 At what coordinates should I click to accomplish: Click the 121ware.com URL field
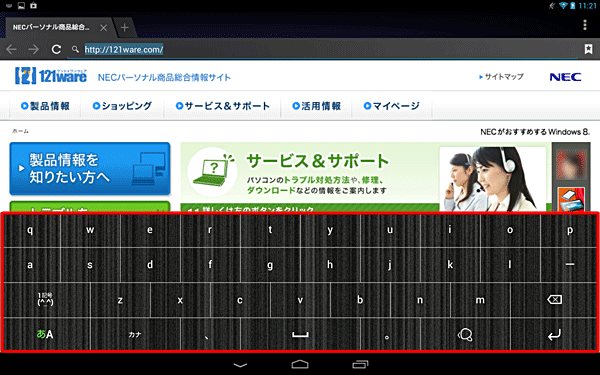pos(323,50)
